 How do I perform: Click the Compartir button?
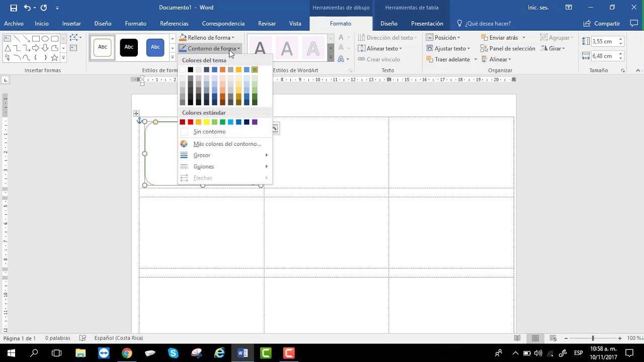click(x=602, y=24)
